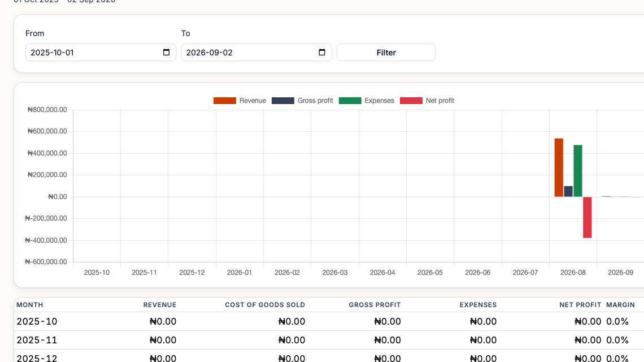Click the ₦0.00 y-axis label

pos(58,197)
